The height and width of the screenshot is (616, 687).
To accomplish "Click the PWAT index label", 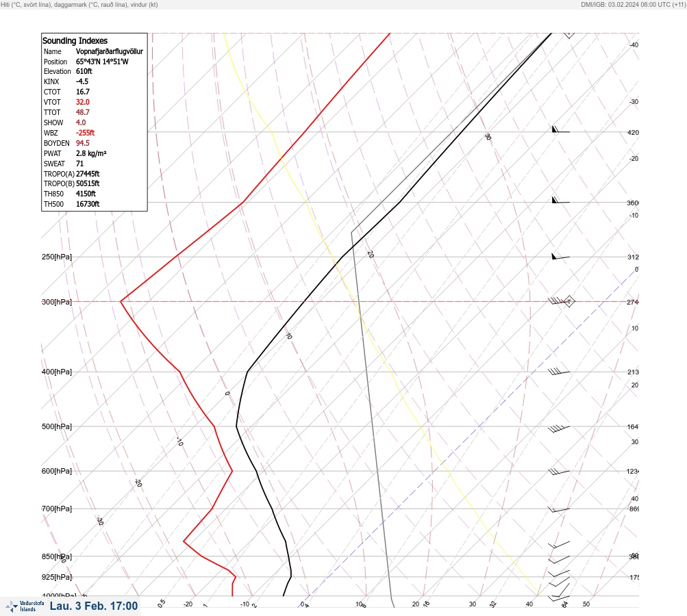I will 52,153.
